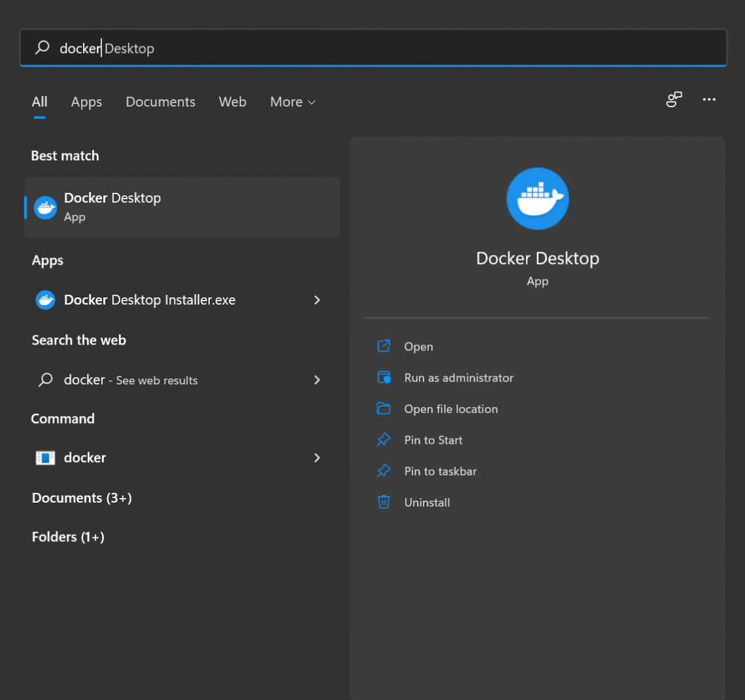Choose Run as administrator
The width and height of the screenshot is (745, 700).
[x=459, y=378]
